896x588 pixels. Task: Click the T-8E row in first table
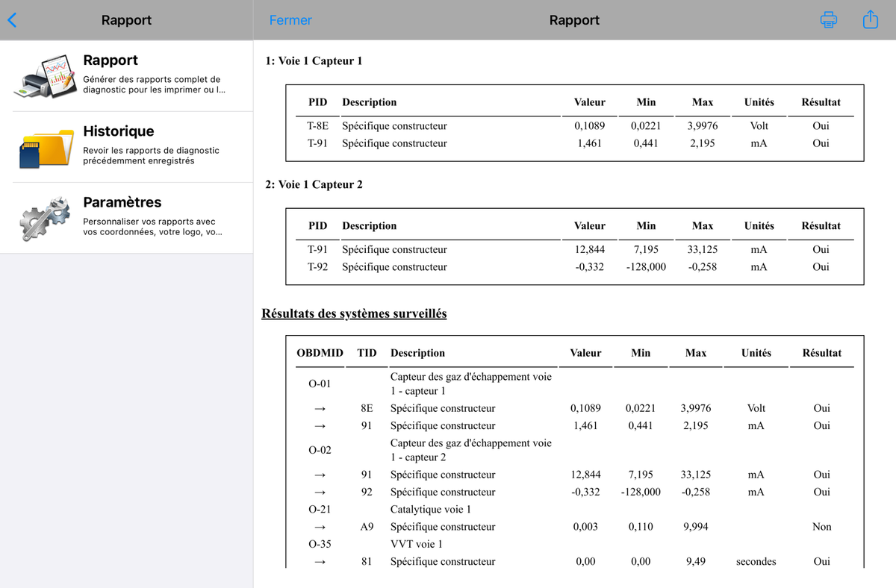click(x=574, y=125)
